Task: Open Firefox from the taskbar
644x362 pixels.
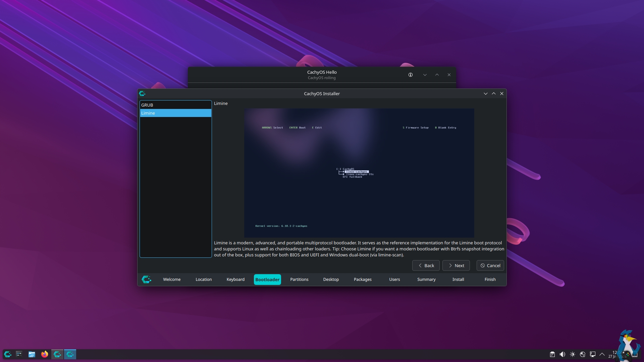Action: pos(44,354)
